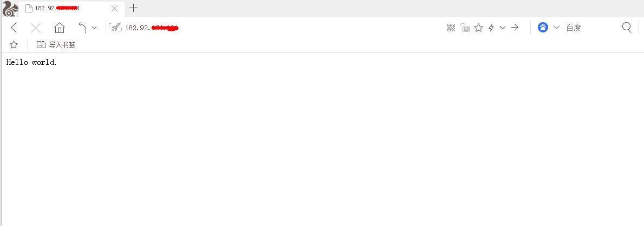Stop loading with the X icon
This screenshot has height=226, width=644.
tap(36, 28)
